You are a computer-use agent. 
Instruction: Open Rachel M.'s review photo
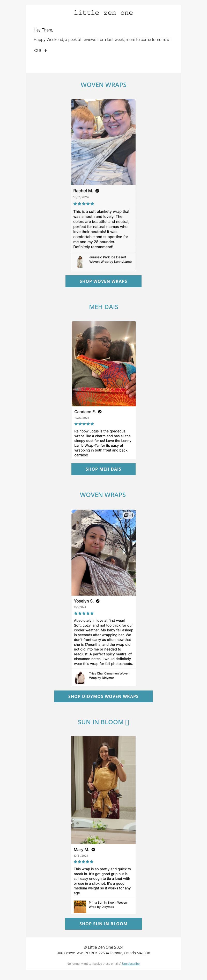pos(103,142)
